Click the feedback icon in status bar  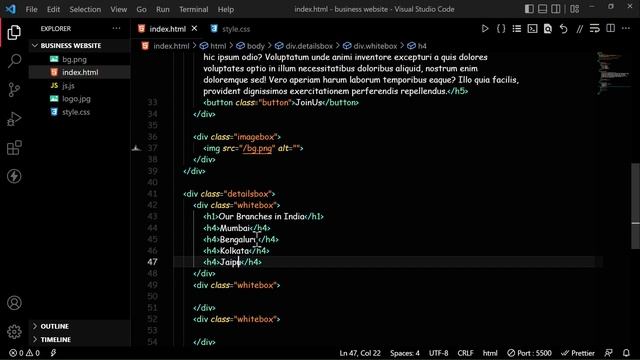tap(608, 353)
